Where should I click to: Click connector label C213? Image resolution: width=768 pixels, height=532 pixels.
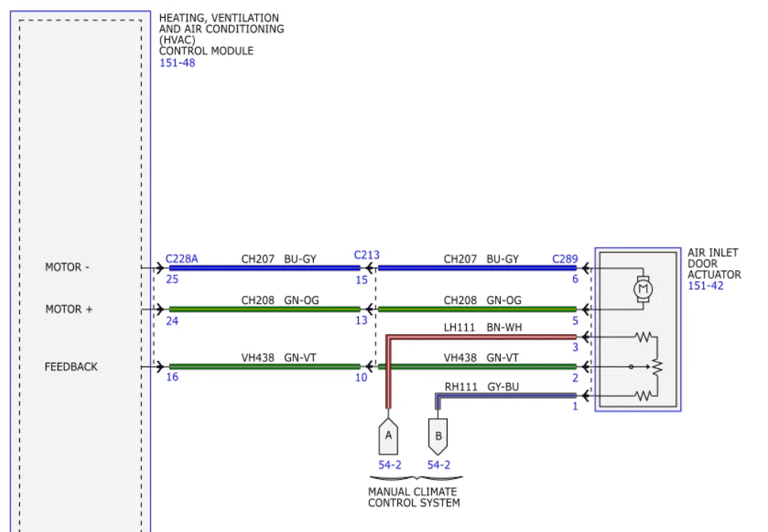point(366,255)
